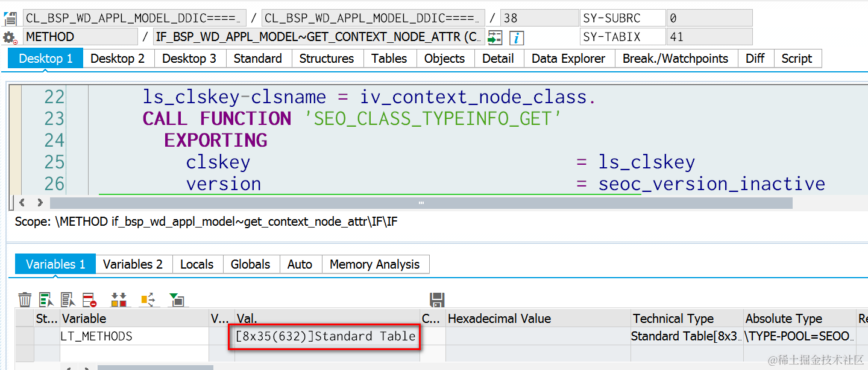868x370 pixels.
Task: Click the line number field showing 38
Action: pyautogui.click(x=538, y=18)
